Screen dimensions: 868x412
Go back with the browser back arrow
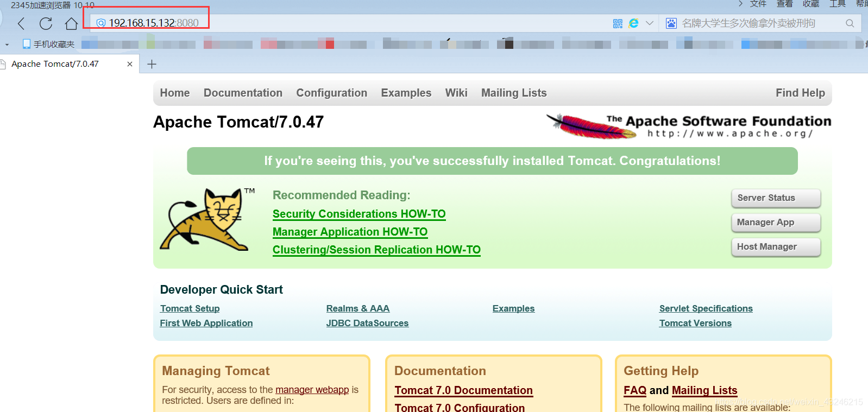pyautogui.click(x=21, y=23)
